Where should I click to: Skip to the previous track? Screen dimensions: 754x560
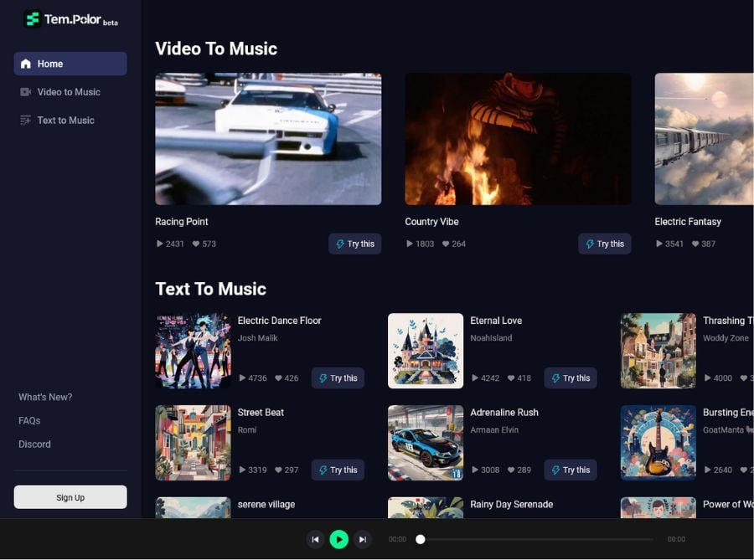[315, 540]
